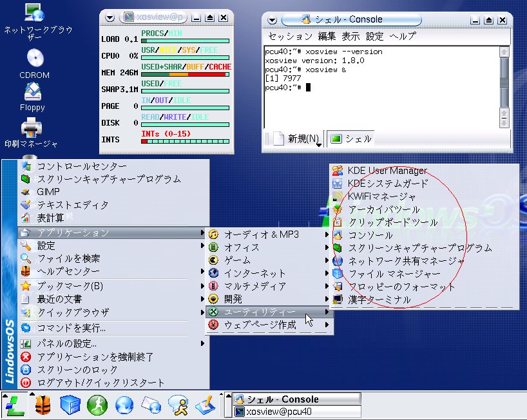Image resolution: width=527 pixels, height=420 pixels.
Task: Open ファイルを検索 from the launch menu
Action: coord(113,258)
